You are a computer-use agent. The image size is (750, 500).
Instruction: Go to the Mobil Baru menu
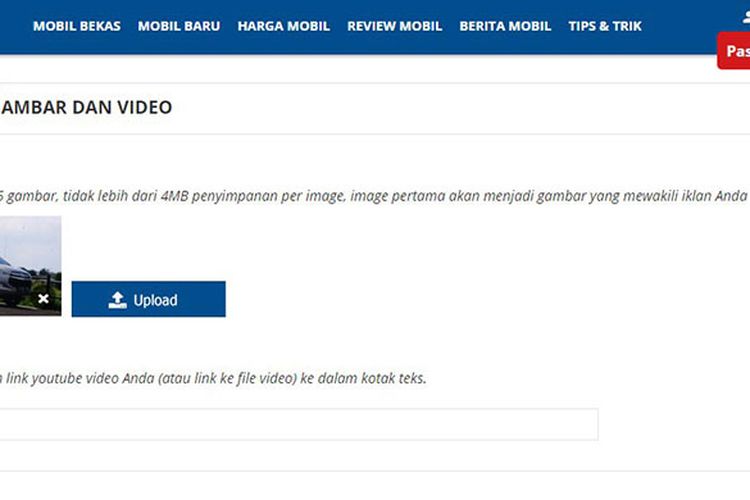point(179,26)
